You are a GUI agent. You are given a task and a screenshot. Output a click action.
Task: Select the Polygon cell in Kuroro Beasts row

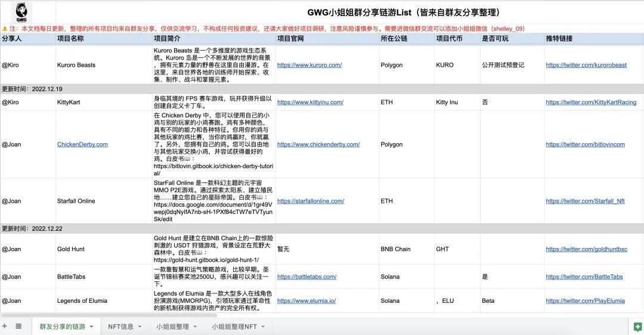(x=407, y=65)
